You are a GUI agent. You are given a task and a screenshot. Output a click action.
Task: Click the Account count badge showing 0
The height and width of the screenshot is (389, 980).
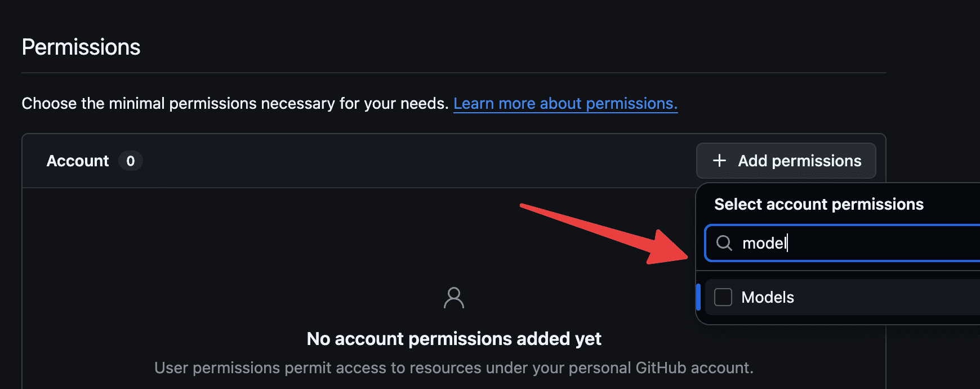pyautogui.click(x=131, y=161)
